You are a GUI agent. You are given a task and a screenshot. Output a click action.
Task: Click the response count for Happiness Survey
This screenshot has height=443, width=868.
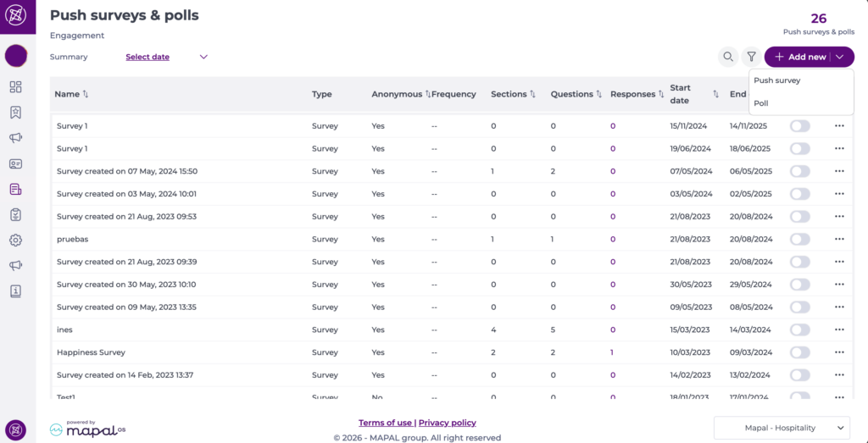pos(613,352)
